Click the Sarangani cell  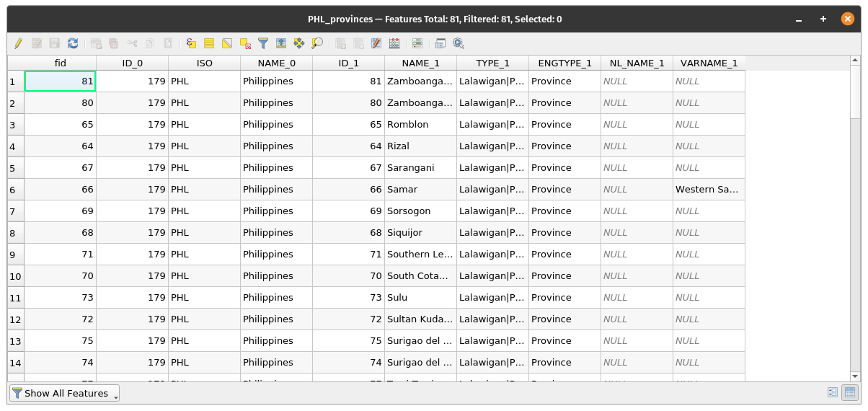coord(421,167)
